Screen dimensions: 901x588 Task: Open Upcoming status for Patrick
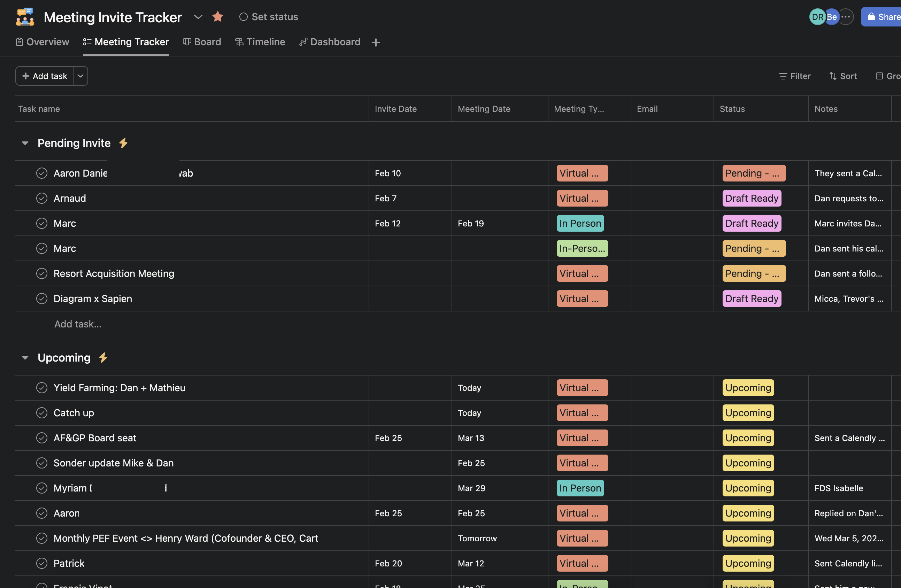click(x=748, y=563)
